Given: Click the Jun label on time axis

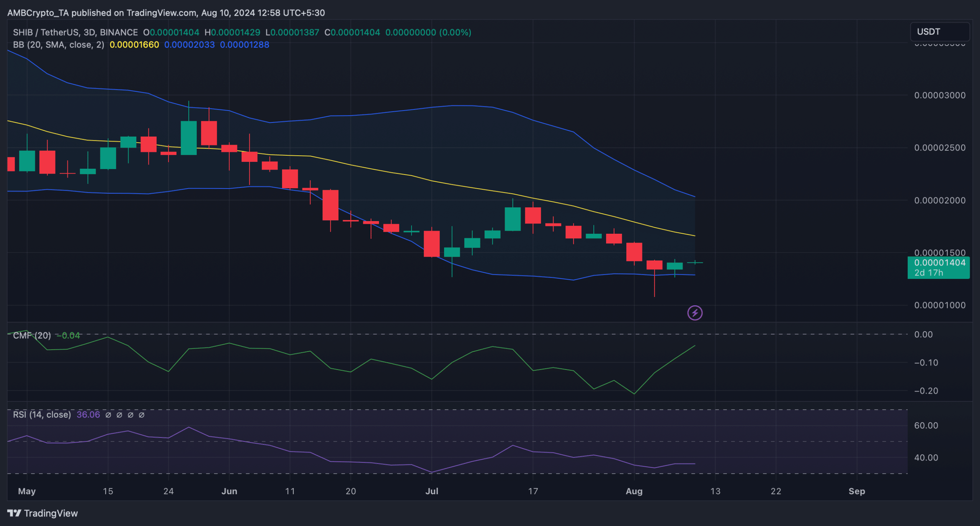Looking at the screenshot, I should [229, 491].
